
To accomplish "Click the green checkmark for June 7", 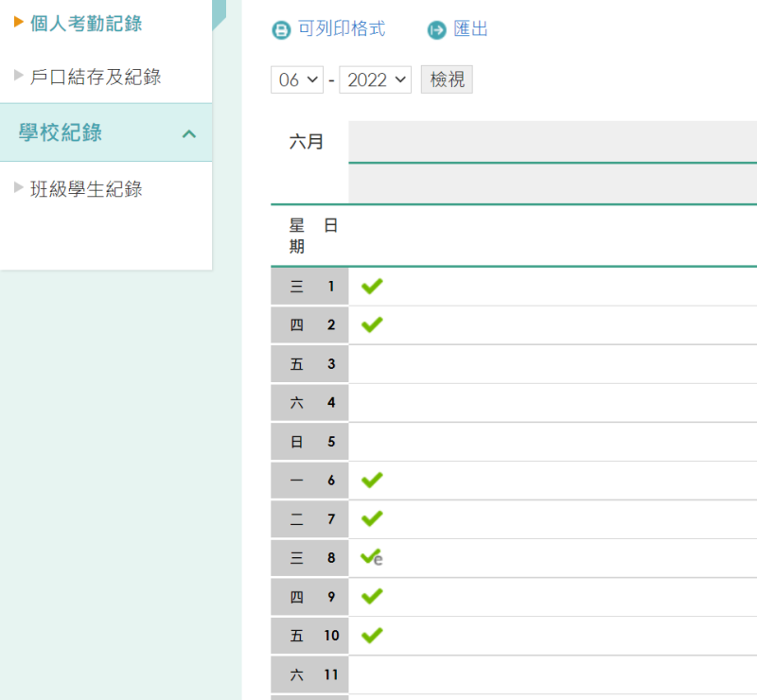I will 372,519.
